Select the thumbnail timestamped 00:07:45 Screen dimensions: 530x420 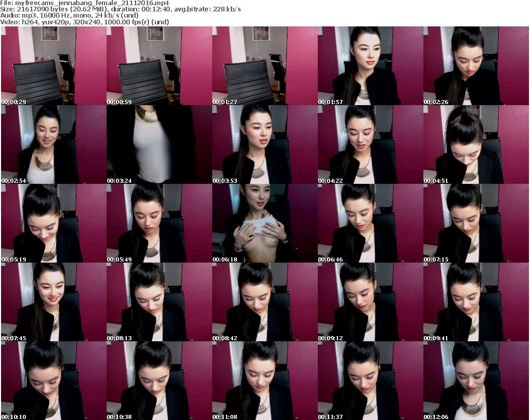54,302
